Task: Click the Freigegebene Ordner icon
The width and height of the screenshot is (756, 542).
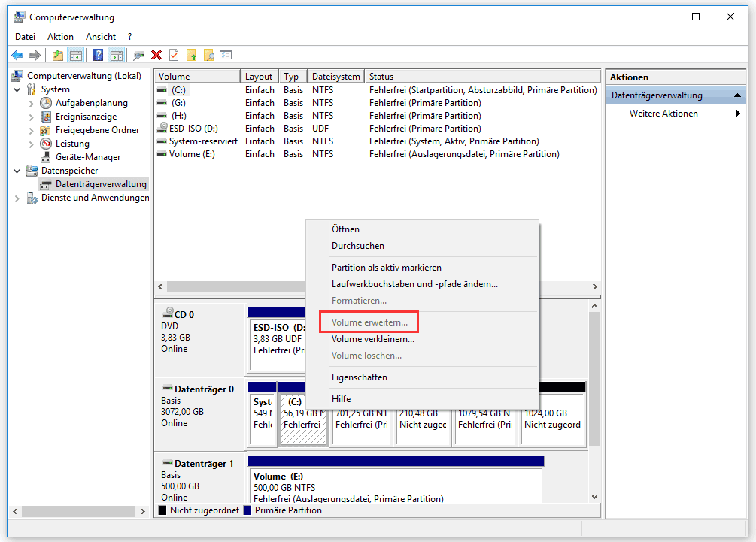Action: tap(45, 130)
